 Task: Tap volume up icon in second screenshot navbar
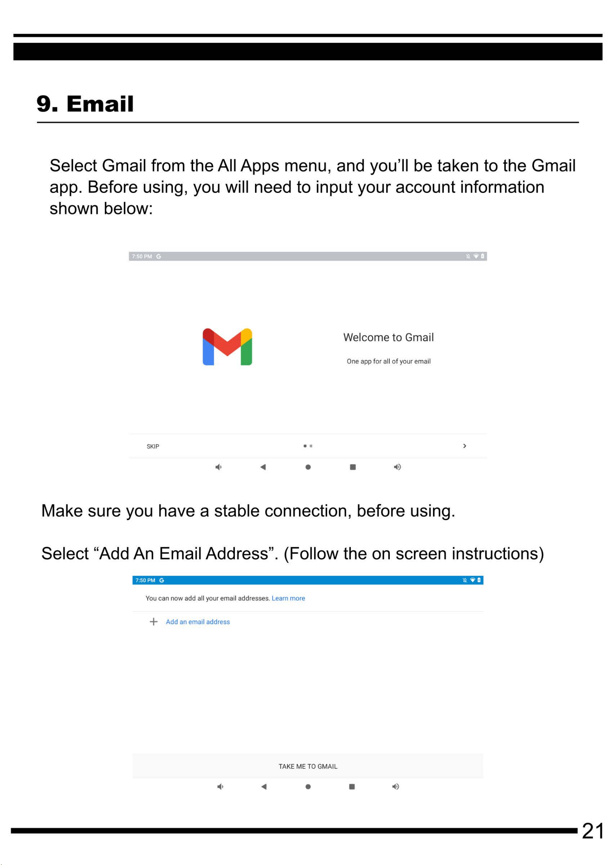[395, 787]
